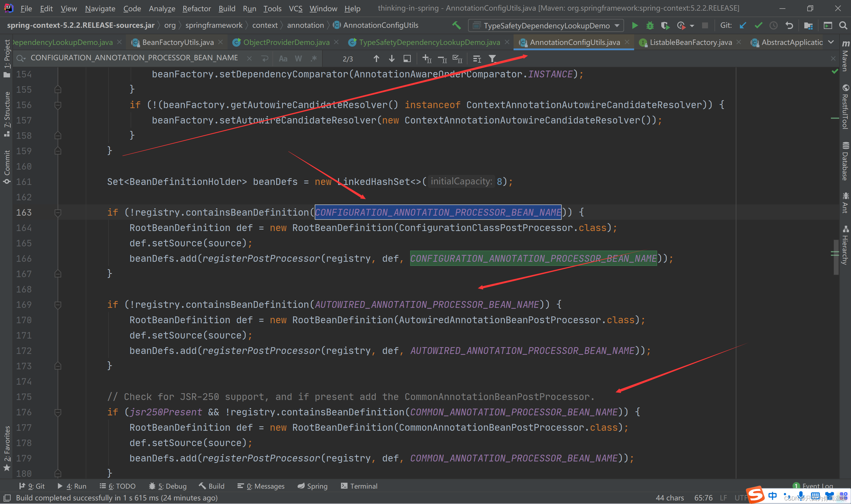Image resolution: width=851 pixels, height=504 pixels.
Task: Toggle tool window bars in status corner
Action: click(x=7, y=498)
